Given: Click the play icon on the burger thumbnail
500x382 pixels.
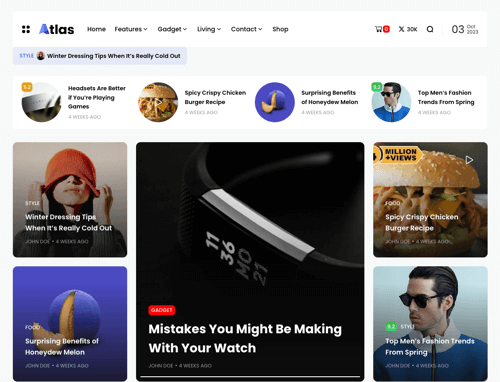Looking at the screenshot, I should pyautogui.click(x=158, y=102).
